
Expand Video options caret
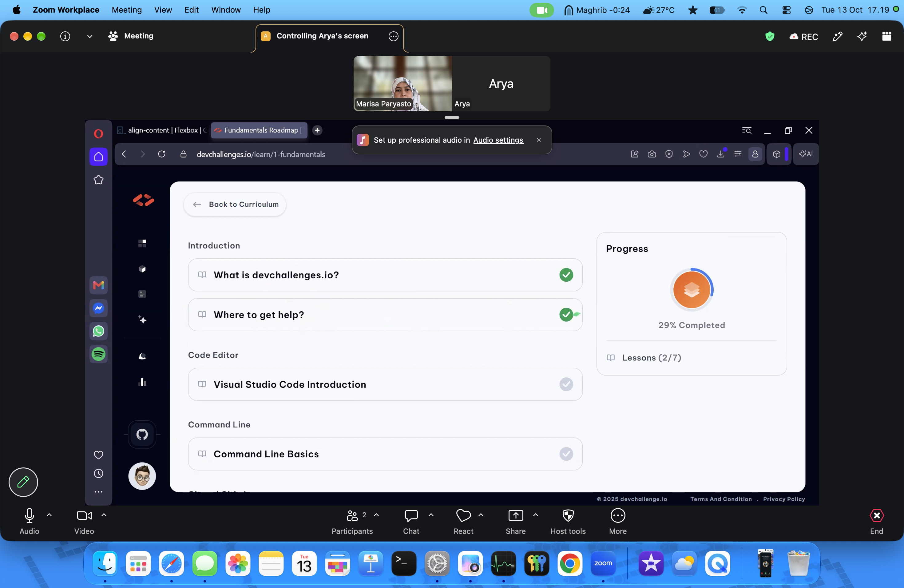[x=104, y=515]
